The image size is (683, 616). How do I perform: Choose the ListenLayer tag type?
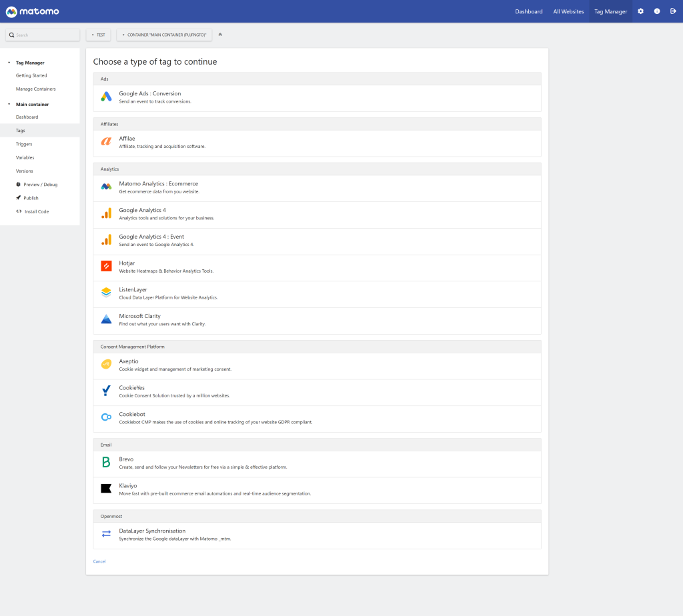tap(317, 294)
